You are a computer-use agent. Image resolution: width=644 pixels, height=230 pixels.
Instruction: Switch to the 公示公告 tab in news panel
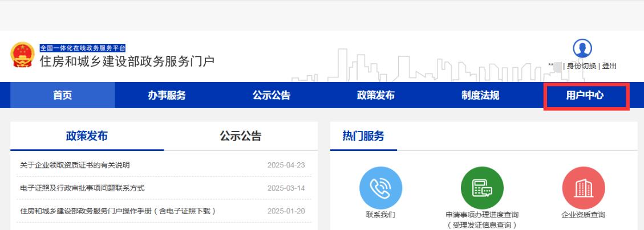[x=241, y=136]
